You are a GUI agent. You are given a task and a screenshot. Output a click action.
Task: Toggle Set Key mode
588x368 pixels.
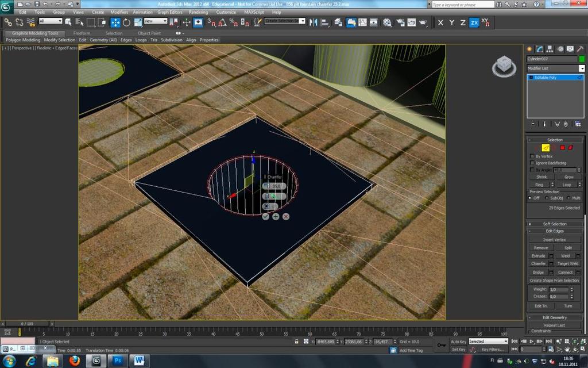tap(458, 350)
